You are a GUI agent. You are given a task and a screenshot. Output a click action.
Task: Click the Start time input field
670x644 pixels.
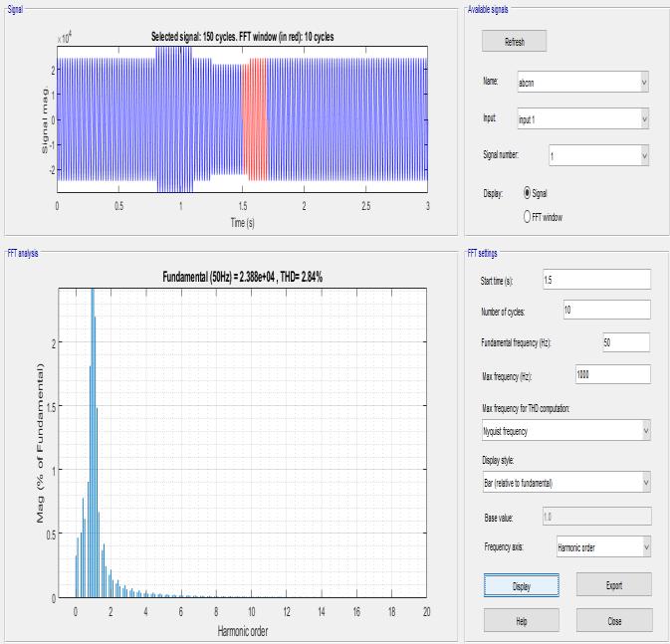coord(597,280)
